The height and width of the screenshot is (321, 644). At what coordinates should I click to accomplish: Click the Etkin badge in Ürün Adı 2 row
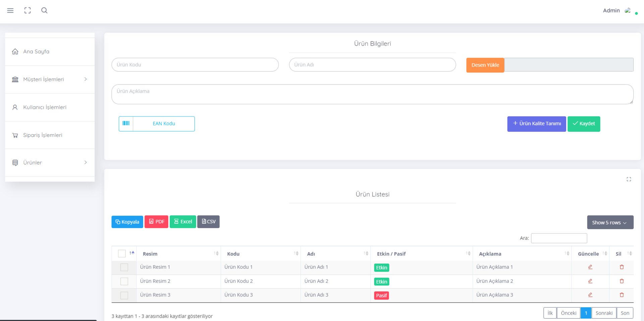(x=382, y=282)
